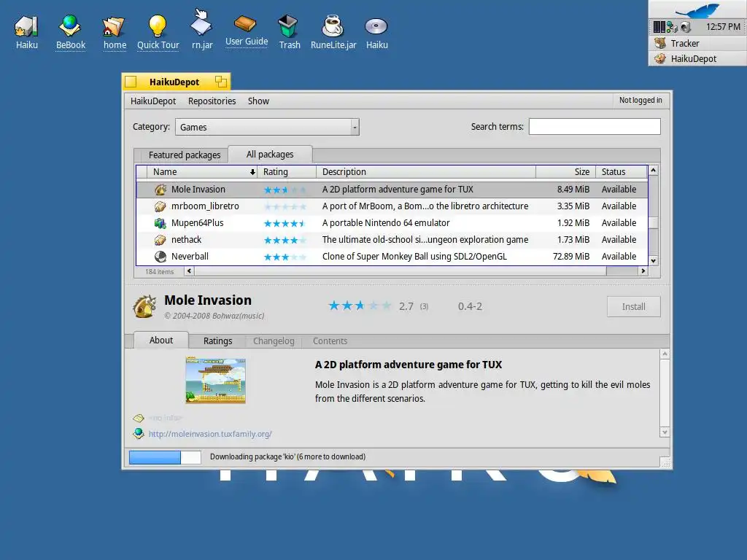This screenshot has height=560, width=747.
Task: Click the 12:57 PM clock
Action: coord(723,27)
